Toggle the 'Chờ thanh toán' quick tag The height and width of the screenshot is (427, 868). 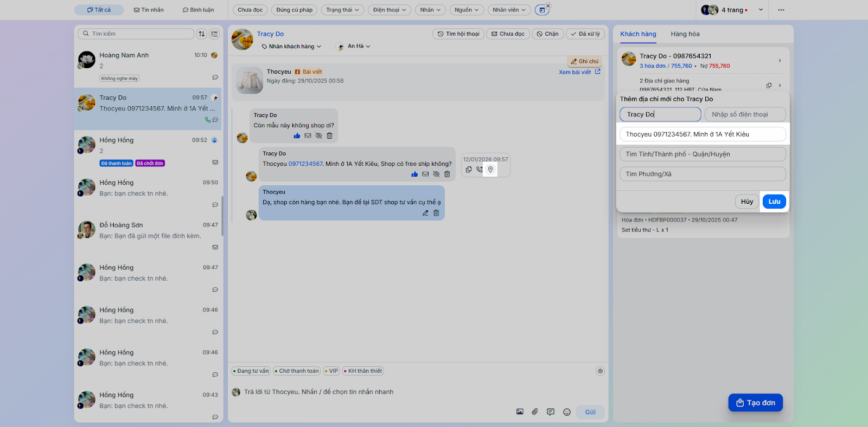coord(297,371)
